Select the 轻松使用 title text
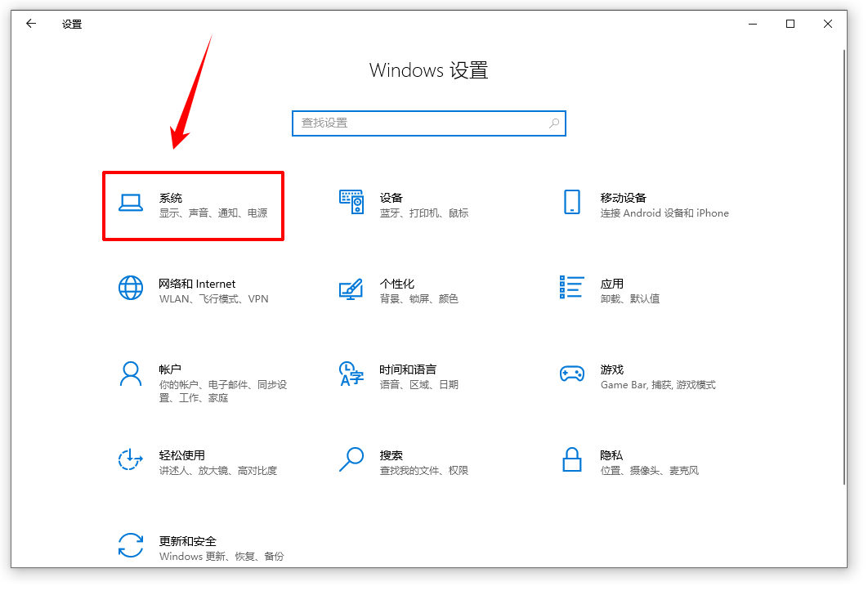This screenshot has width=868, height=591. coord(182,455)
